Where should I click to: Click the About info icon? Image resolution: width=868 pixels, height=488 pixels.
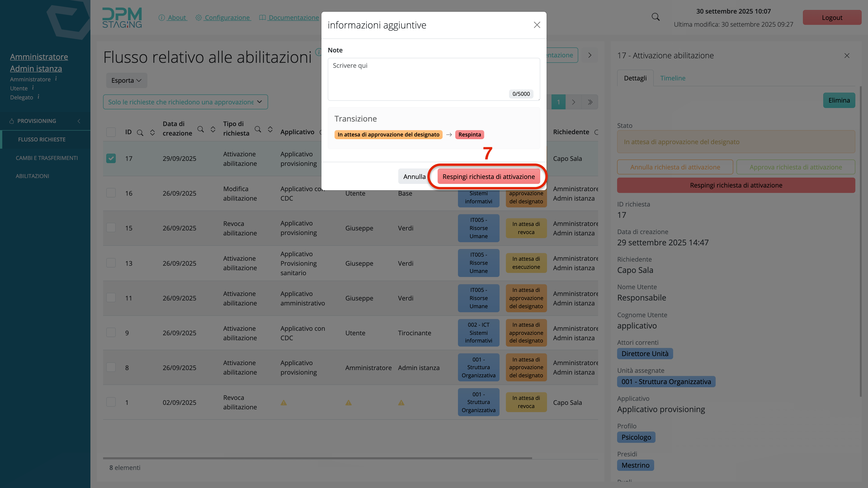click(162, 18)
